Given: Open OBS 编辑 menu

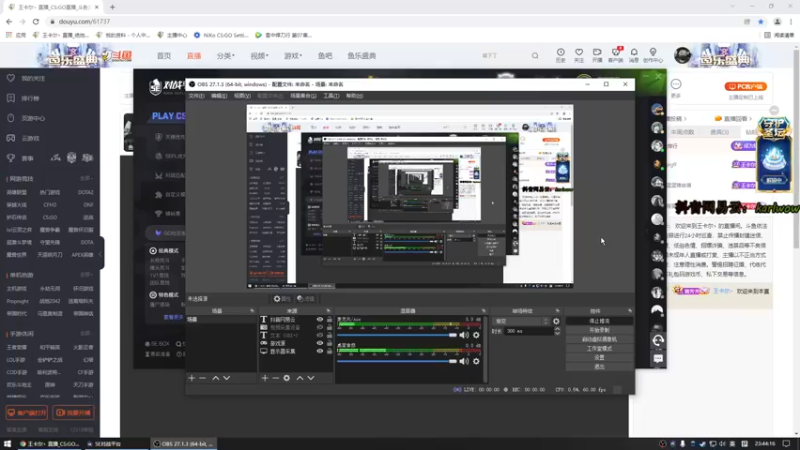Looking at the screenshot, I should point(219,96).
